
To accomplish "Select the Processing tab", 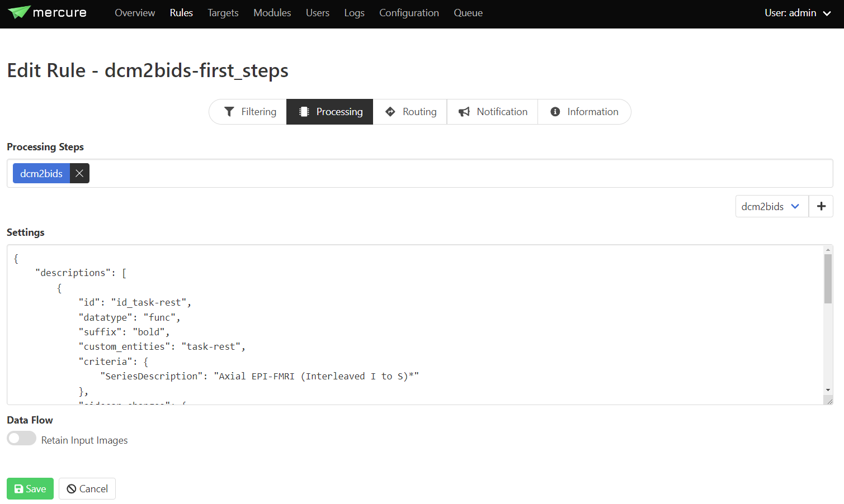I will click(330, 112).
